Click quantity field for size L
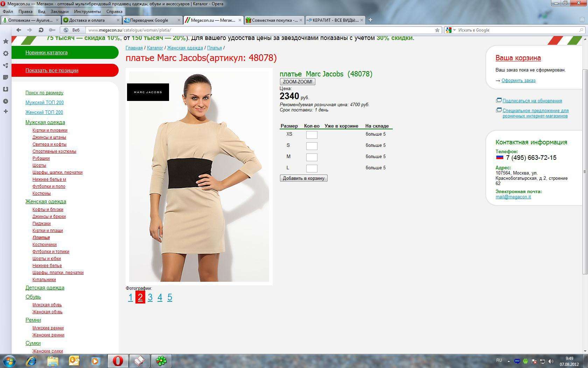The image size is (588, 368). tap(311, 169)
